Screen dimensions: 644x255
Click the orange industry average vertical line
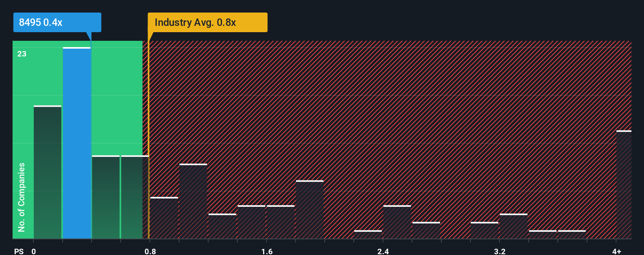pos(148,140)
